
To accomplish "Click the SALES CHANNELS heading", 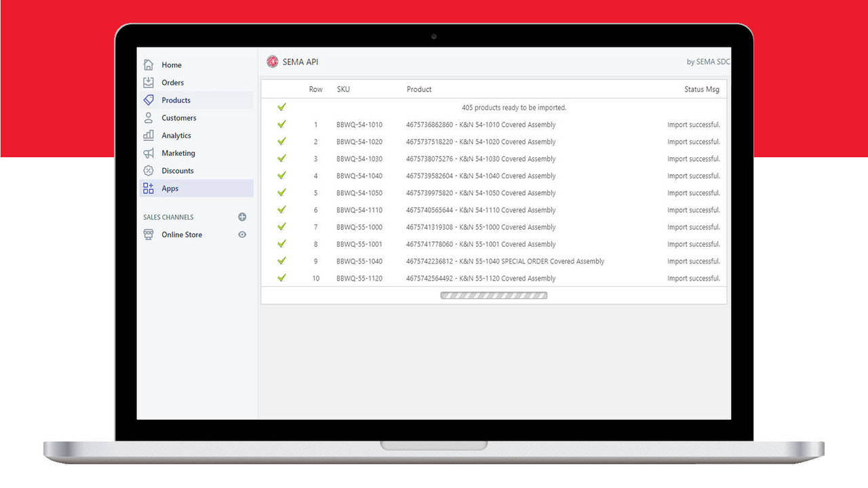I will point(168,218).
